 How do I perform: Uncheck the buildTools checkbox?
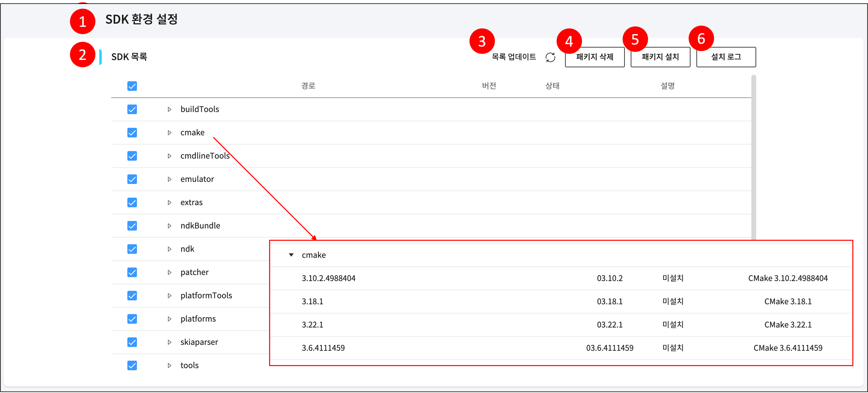pyautogui.click(x=132, y=109)
